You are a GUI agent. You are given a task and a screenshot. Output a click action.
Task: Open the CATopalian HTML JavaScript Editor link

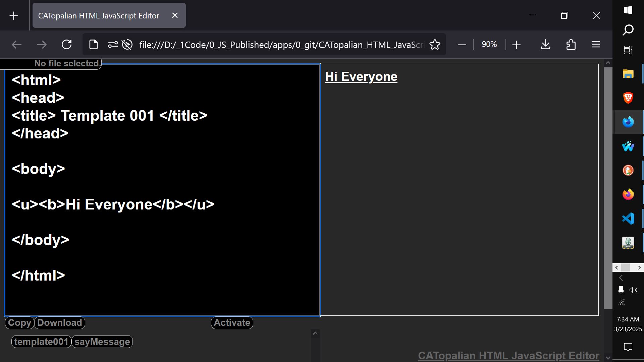tap(508, 355)
